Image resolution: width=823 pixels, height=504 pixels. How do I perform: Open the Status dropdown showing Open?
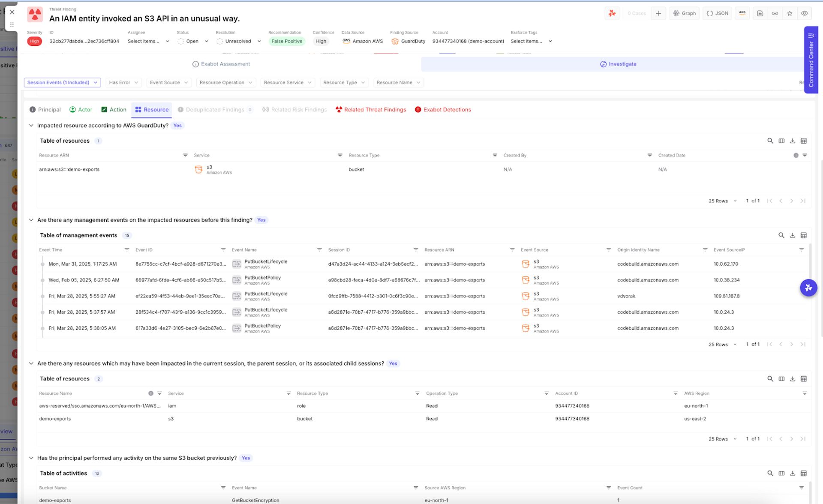pos(193,41)
